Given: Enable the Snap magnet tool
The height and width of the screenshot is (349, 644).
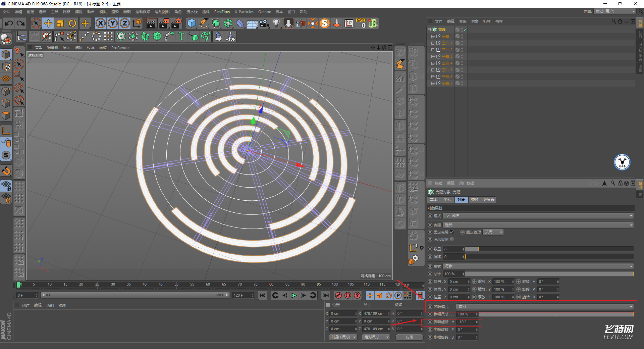Looking at the screenshot, I should tap(6, 171).
